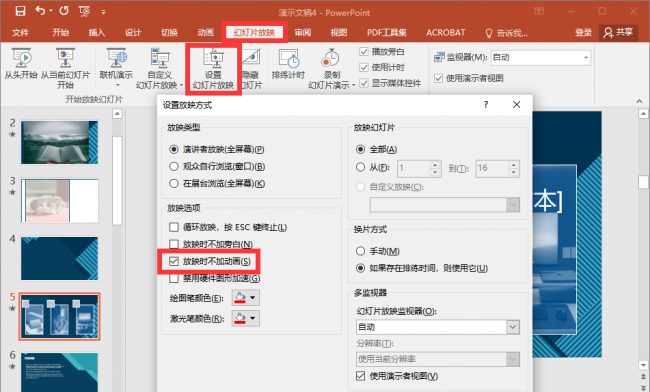
Task: Click the 监视器 monitor icon
Action: (439, 57)
